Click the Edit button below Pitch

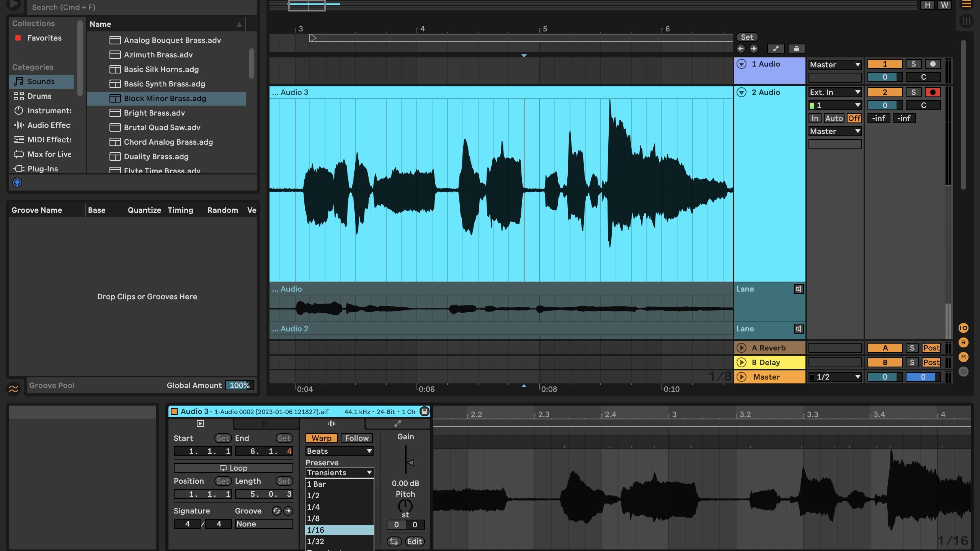point(415,541)
